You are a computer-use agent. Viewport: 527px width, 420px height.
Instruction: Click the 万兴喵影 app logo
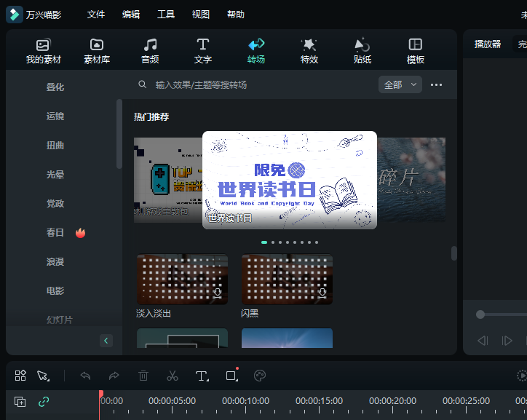pos(15,15)
